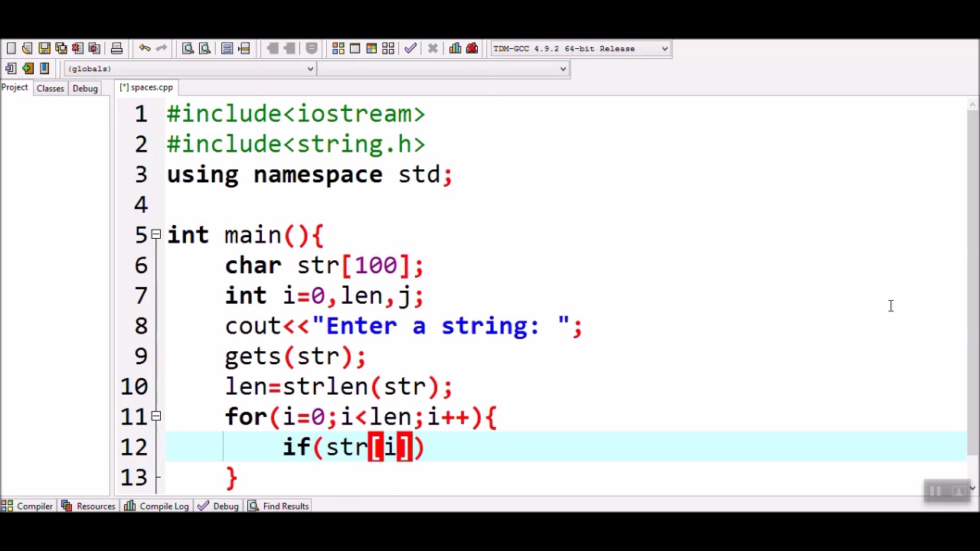
Task: Click line number 4 in the gutter
Action: (140, 204)
